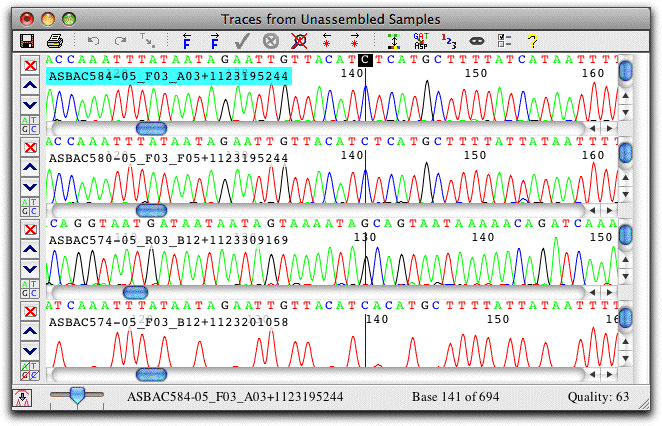Click the 123 base numbering icon
Image resolution: width=662 pixels, height=426 pixels.
tap(449, 41)
